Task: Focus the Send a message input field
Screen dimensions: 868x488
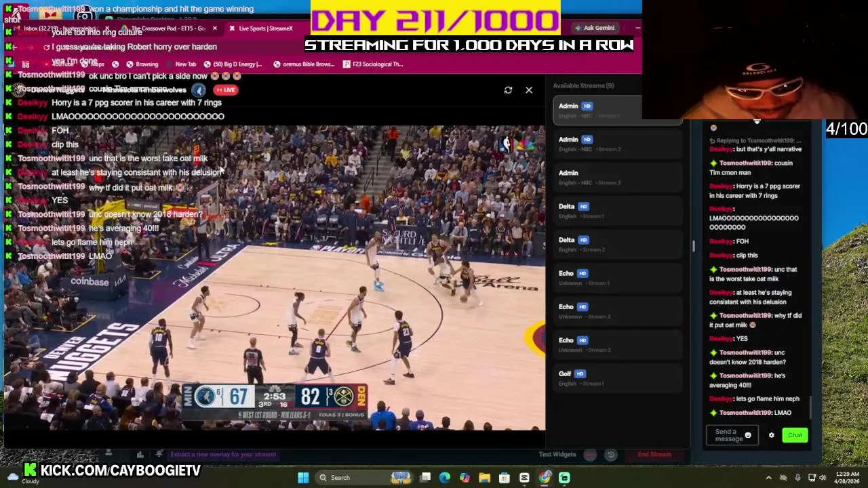Action: click(732, 435)
